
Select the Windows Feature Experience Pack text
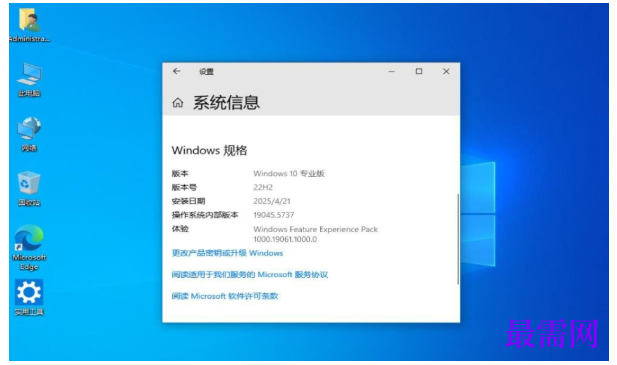(316, 234)
